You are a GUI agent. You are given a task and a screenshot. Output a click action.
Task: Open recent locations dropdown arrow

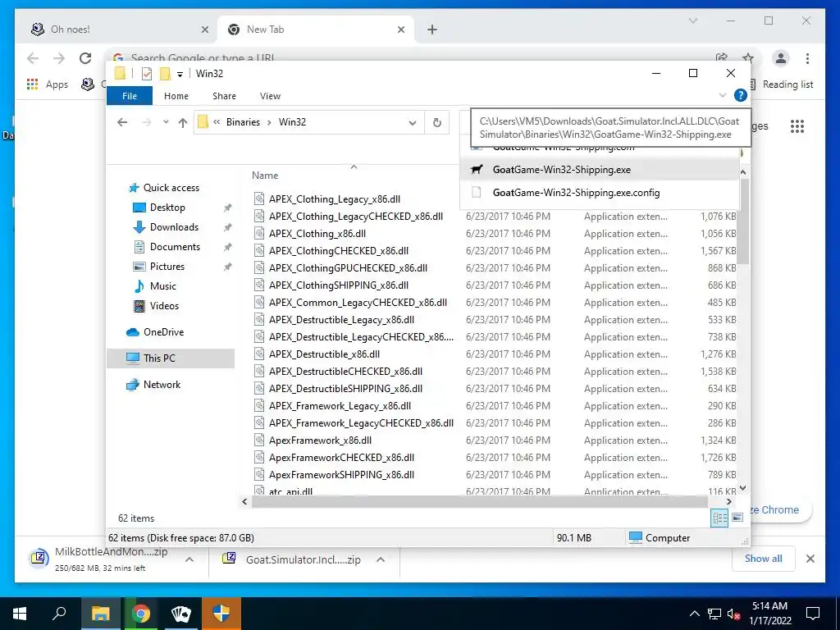[x=166, y=122]
